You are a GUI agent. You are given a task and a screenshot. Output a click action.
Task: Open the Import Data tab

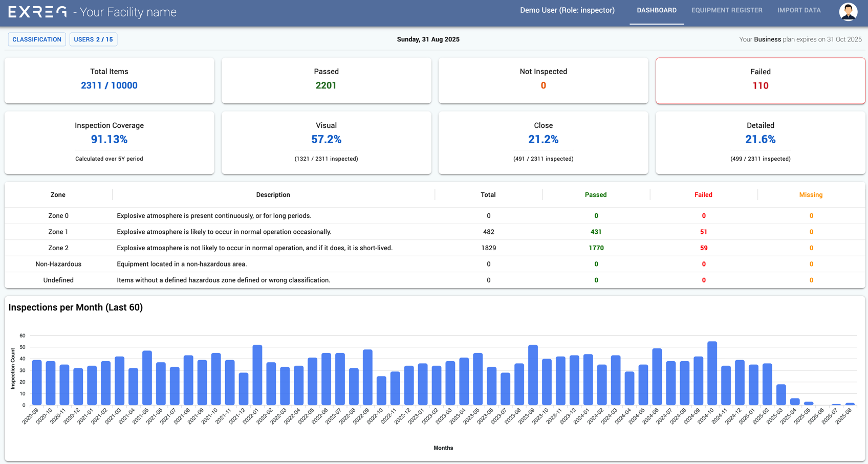click(x=798, y=10)
